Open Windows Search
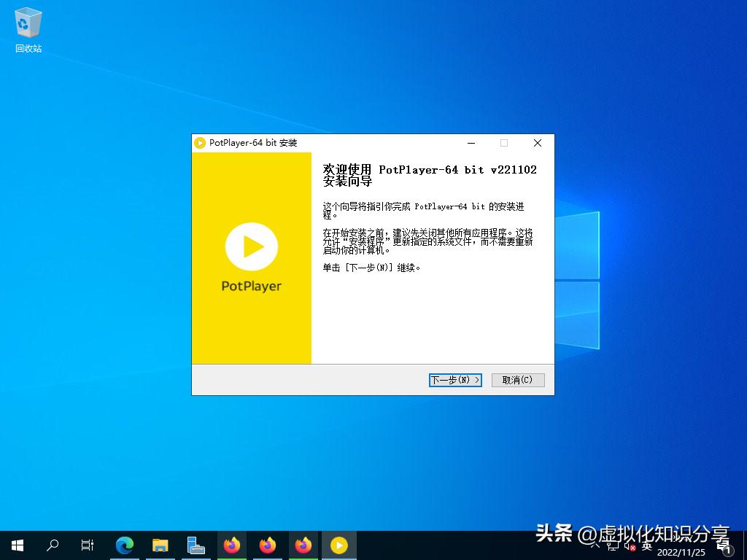 click(52, 545)
